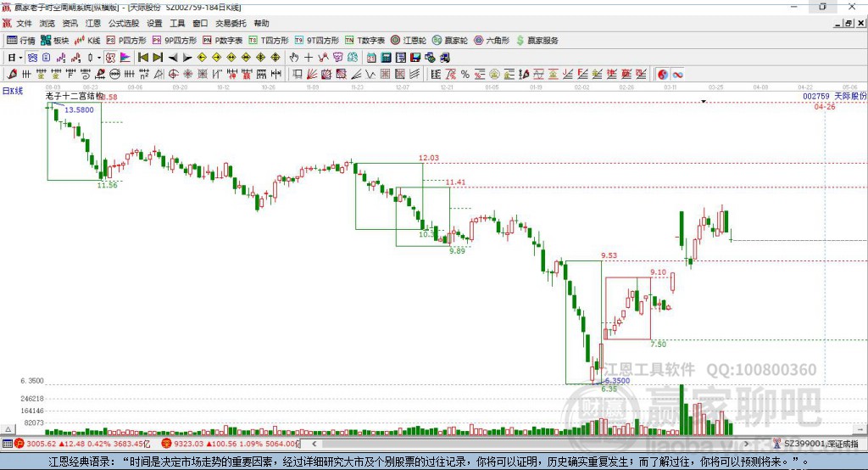Open the 江恩轮 Gann wheel
The width and height of the screenshot is (868, 470).
tap(409, 41)
